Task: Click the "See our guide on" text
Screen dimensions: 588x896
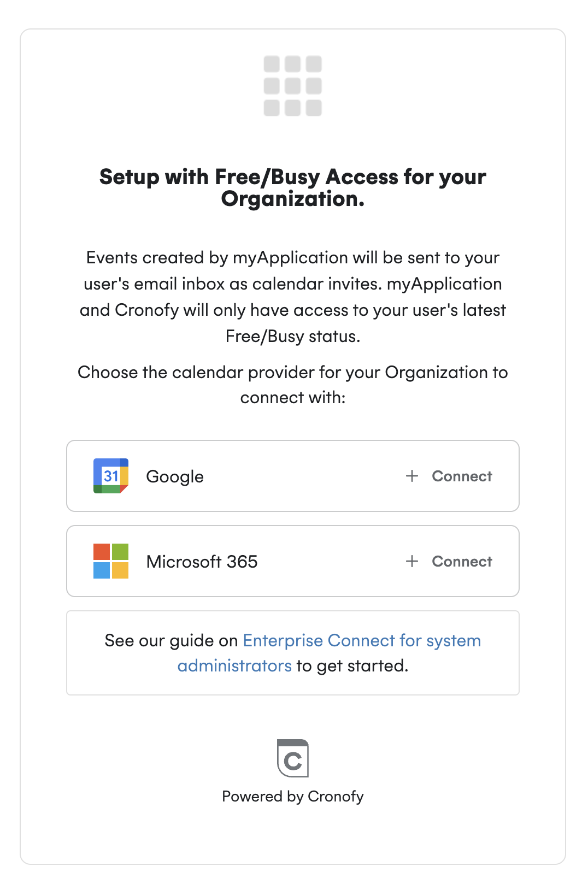Action: pos(171,640)
